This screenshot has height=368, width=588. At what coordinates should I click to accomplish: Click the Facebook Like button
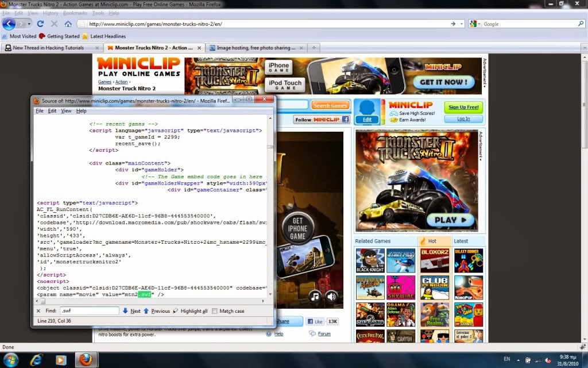[315, 321]
